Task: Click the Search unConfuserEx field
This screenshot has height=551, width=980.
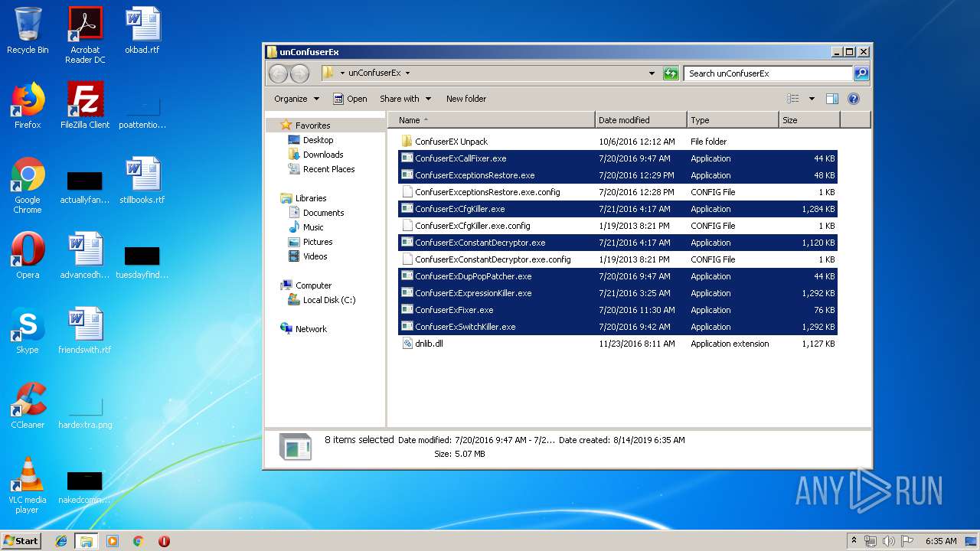Action: click(768, 73)
